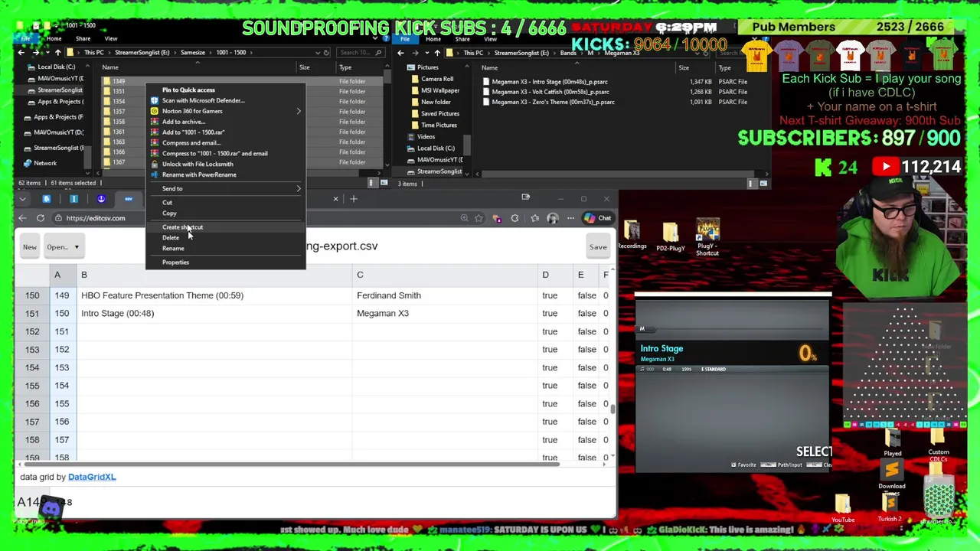The width and height of the screenshot is (980, 551).
Task: Click the search box in left Explorer
Action: 361,53
